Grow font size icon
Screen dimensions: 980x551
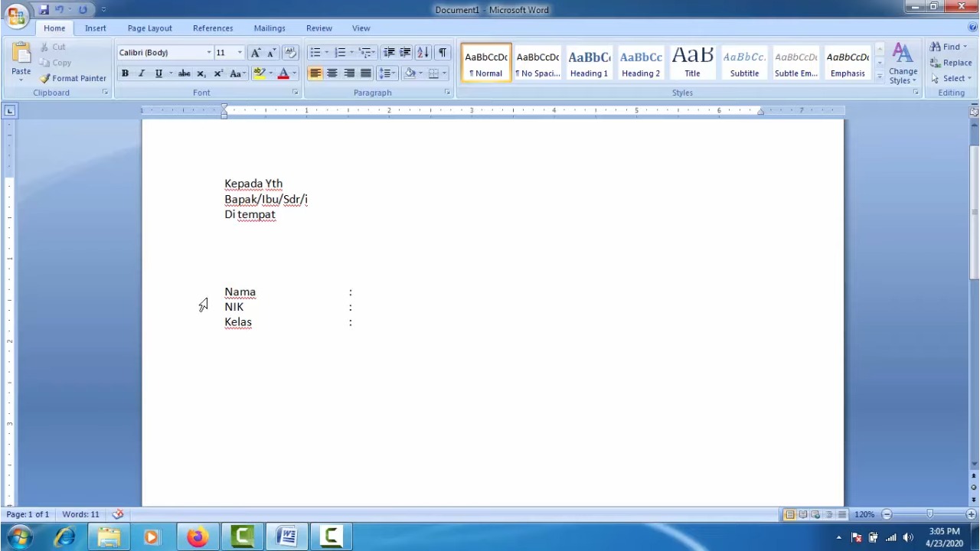click(x=256, y=52)
